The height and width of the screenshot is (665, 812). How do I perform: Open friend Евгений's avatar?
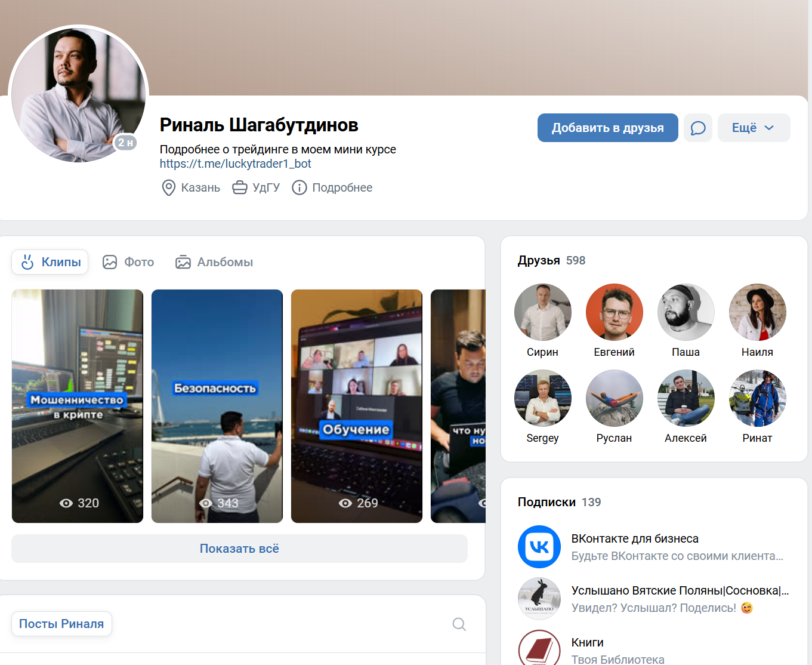point(615,312)
